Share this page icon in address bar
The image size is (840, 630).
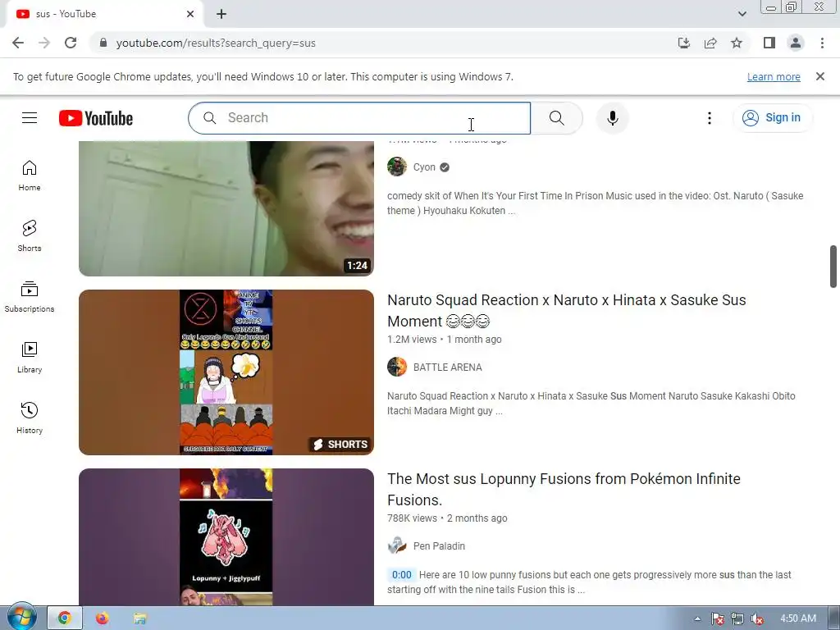710,43
